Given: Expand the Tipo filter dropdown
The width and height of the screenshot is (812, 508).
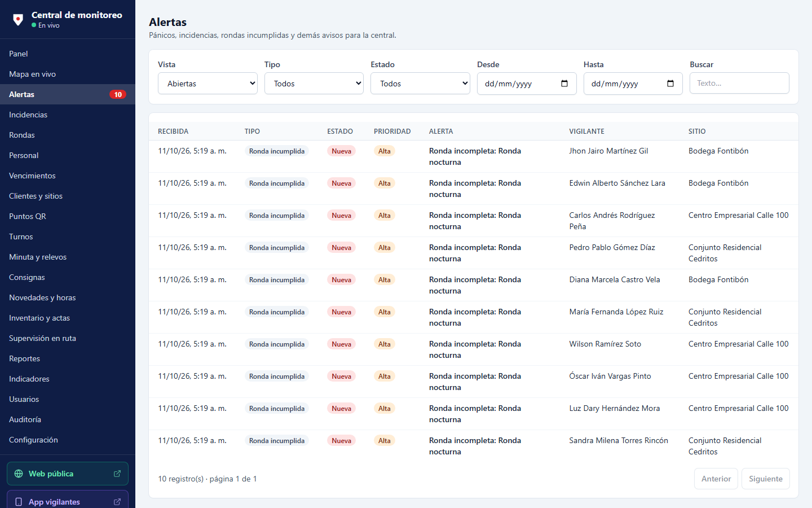Looking at the screenshot, I should tap(314, 84).
